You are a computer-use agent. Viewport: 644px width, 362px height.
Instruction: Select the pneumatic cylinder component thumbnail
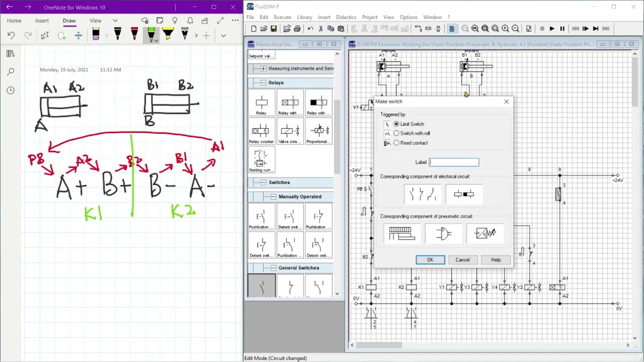point(401,234)
